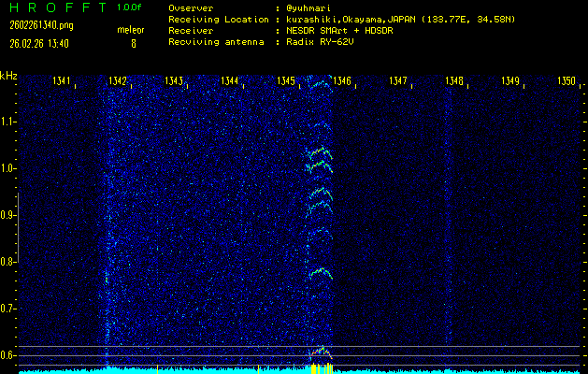Click the 0.7 kHz axis tick label
The image size is (588, 374).
point(7,309)
